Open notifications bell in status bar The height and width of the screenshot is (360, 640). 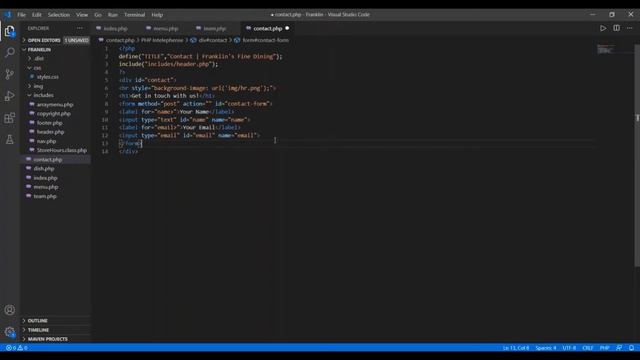[631, 348]
